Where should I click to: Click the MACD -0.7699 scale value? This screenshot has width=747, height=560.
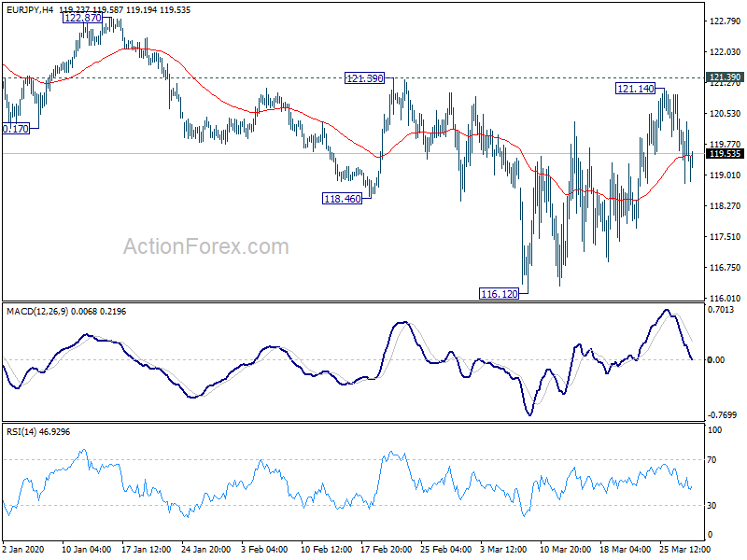click(x=722, y=415)
